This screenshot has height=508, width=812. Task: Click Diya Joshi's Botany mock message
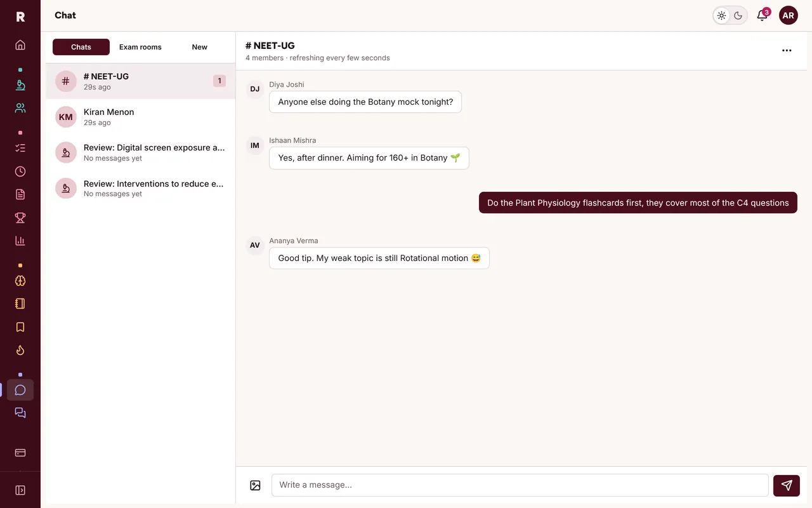365,102
